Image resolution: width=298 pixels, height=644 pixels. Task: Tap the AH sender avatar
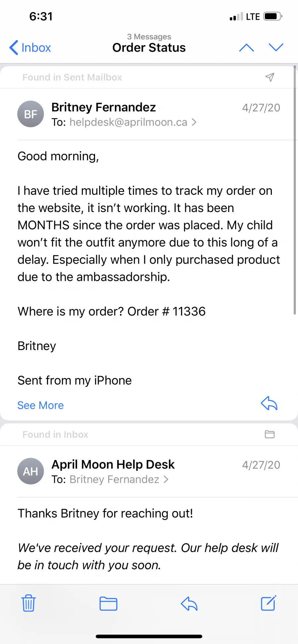(x=30, y=471)
